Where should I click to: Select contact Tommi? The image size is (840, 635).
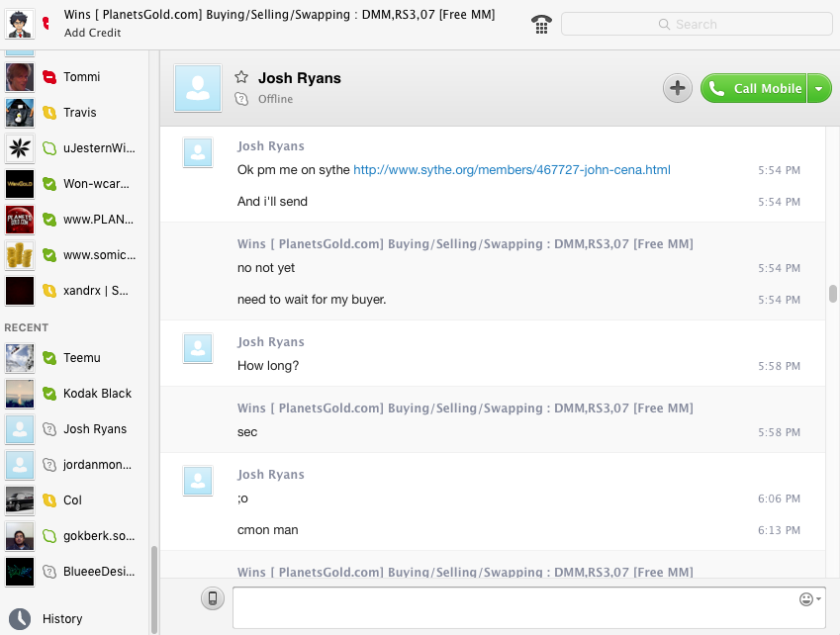(x=74, y=77)
